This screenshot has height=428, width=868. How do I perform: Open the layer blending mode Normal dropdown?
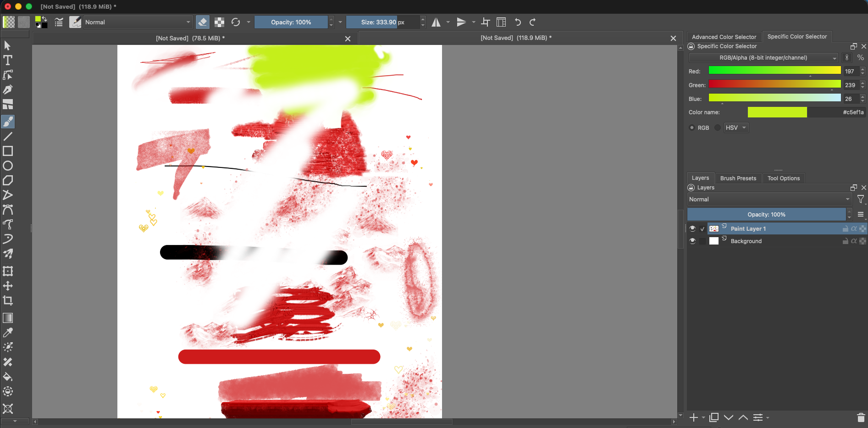point(769,199)
